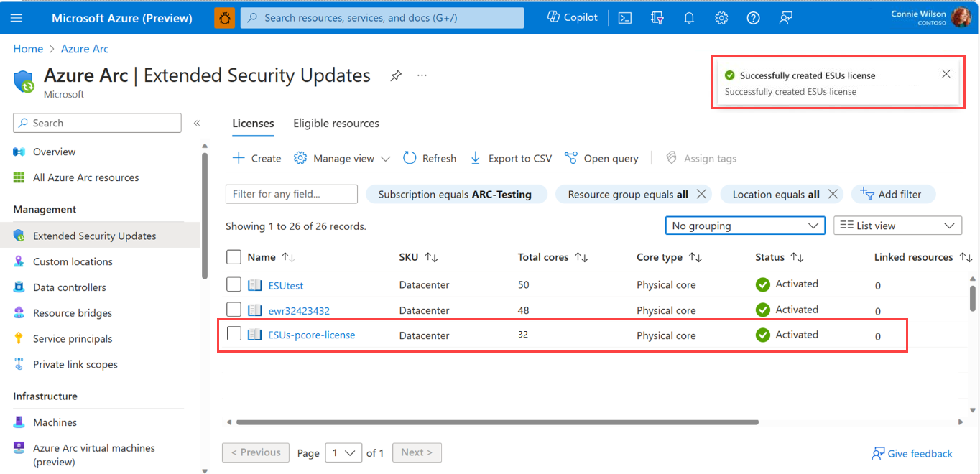980x474 pixels.
Task: Open the feedback icon in top bar
Action: 785,18
